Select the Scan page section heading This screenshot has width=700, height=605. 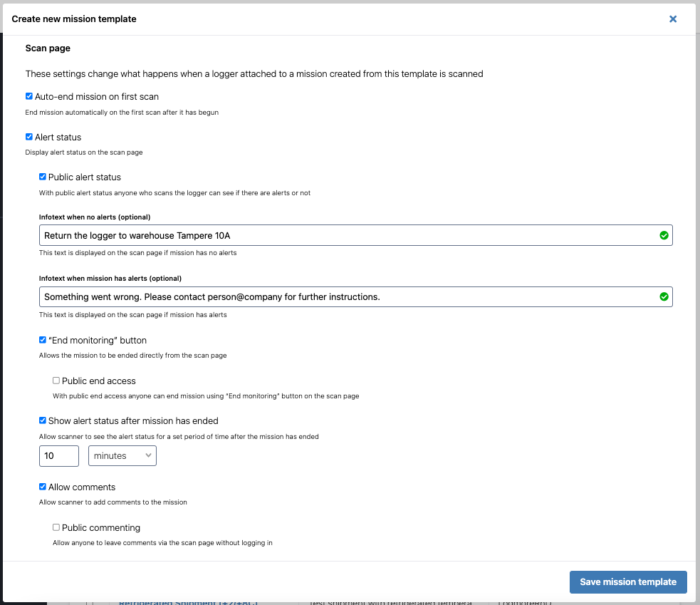click(x=47, y=48)
